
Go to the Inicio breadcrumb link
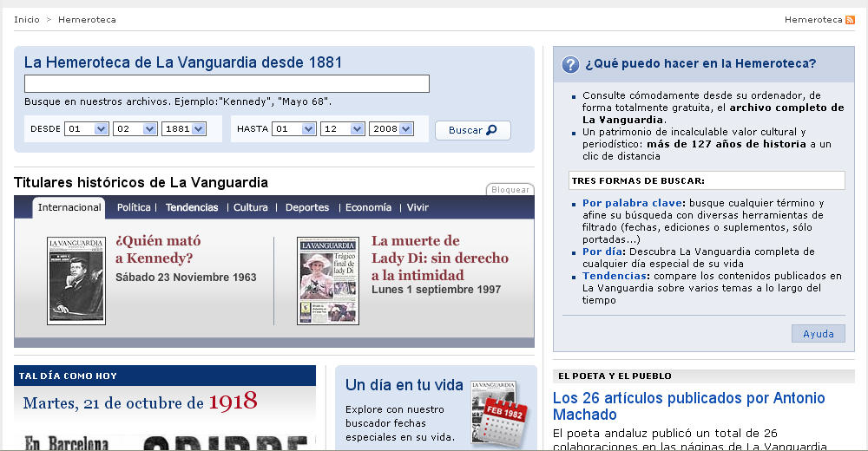tap(27, 19)
